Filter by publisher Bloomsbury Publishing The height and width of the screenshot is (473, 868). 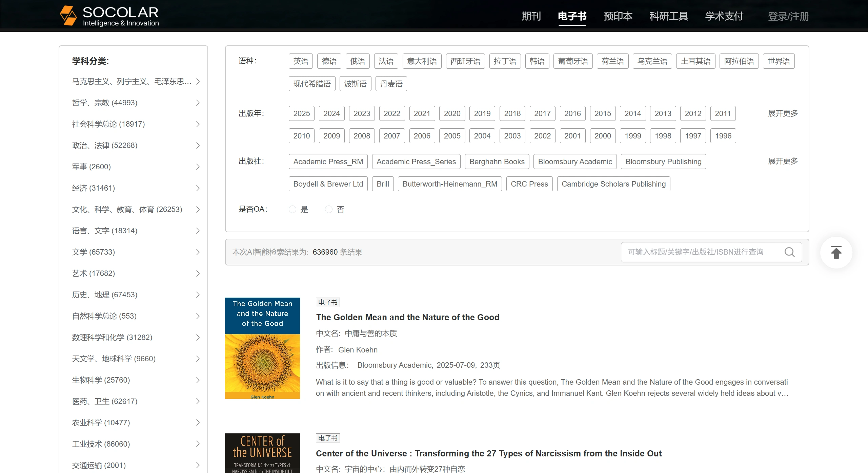663,162
